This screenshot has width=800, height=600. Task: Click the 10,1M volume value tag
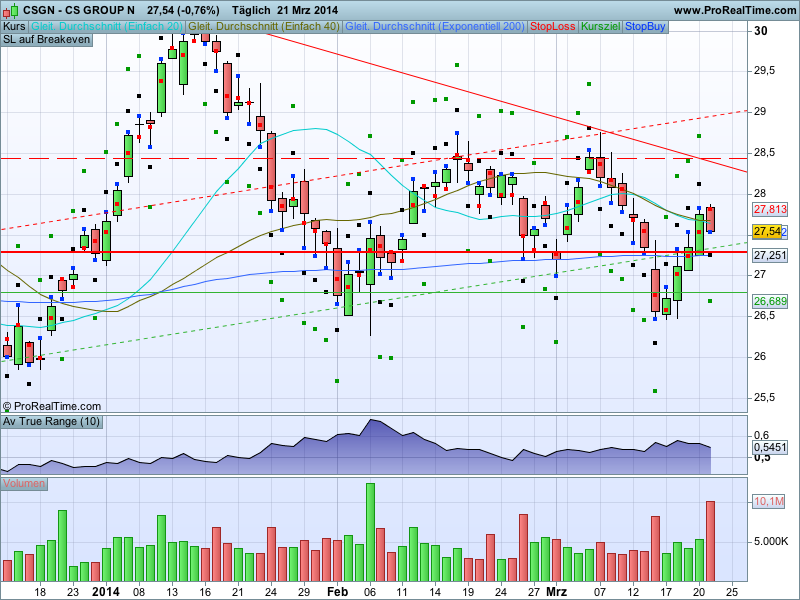coord(768,502)
